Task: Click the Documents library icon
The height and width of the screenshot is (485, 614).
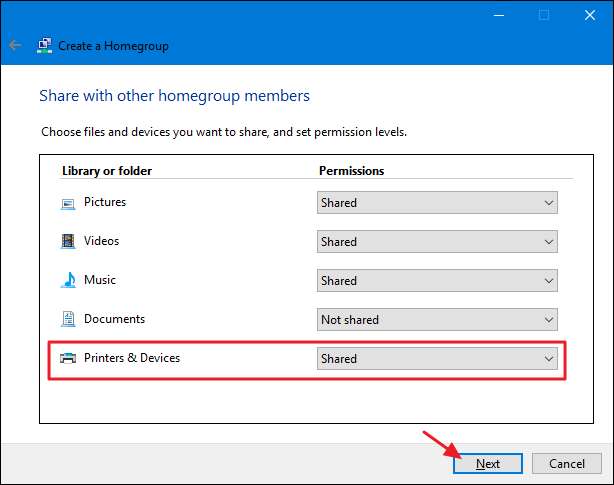Action: (x=68, y=319)
